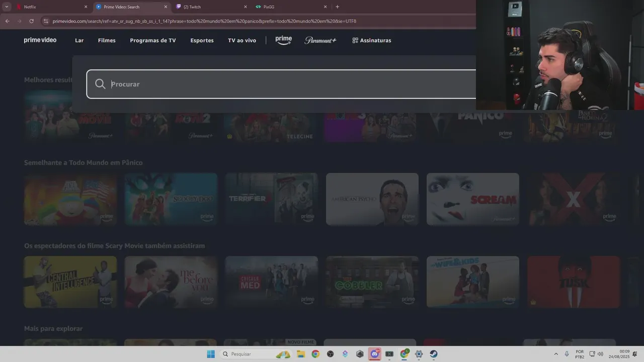Open the POR PTB2 language indicator
Screen dimensions: 644x362
tap(580, 354)
